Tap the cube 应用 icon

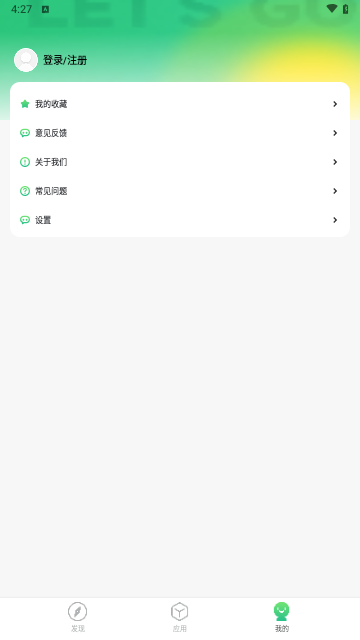[180, 611]
